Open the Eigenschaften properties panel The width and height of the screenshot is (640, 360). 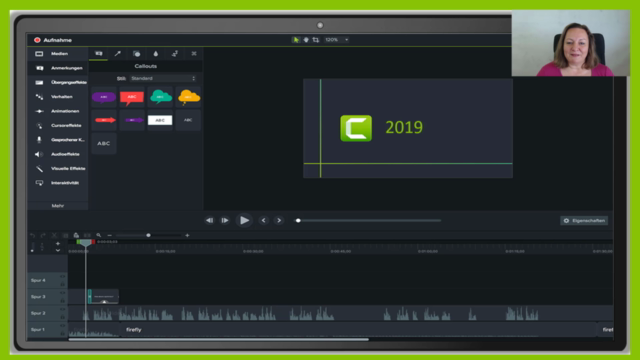(584, 220)
